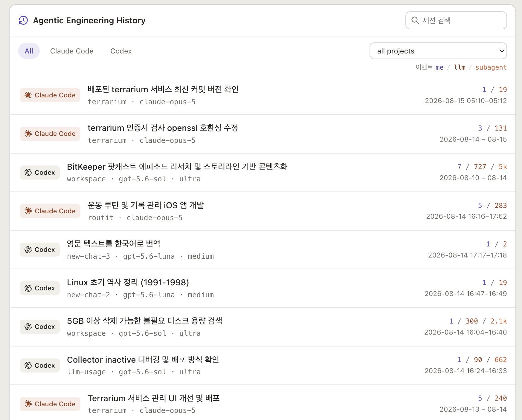The image size is (522, 420).
Task: Open session 운동 루틴 및 기록 관리 iOS 앱 개발
Action: (146, 205)
